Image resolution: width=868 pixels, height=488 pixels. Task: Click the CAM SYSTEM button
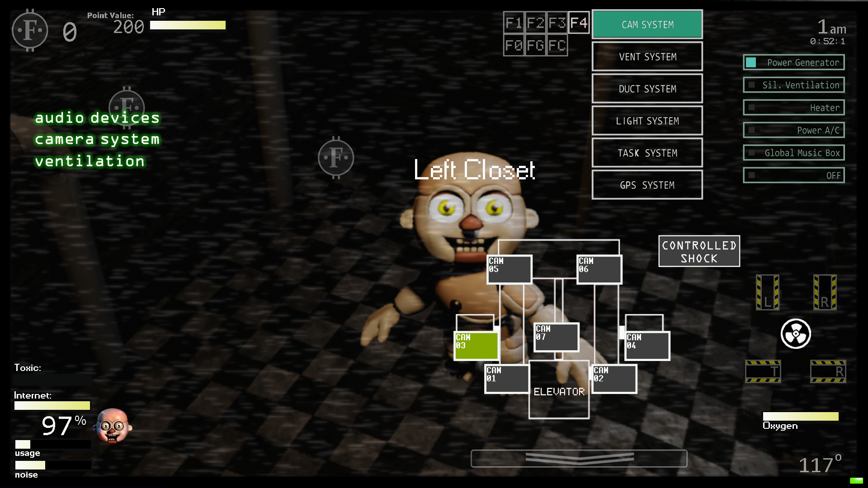[x=647, y=24]
